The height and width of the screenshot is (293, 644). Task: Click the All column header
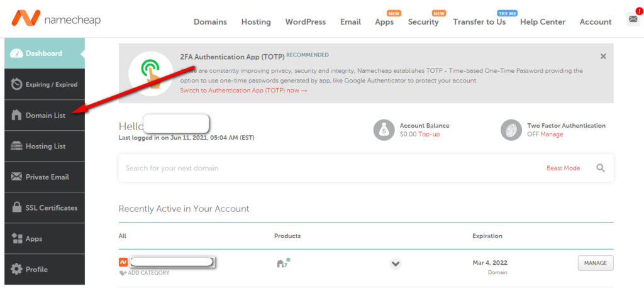tap(123, 236)
